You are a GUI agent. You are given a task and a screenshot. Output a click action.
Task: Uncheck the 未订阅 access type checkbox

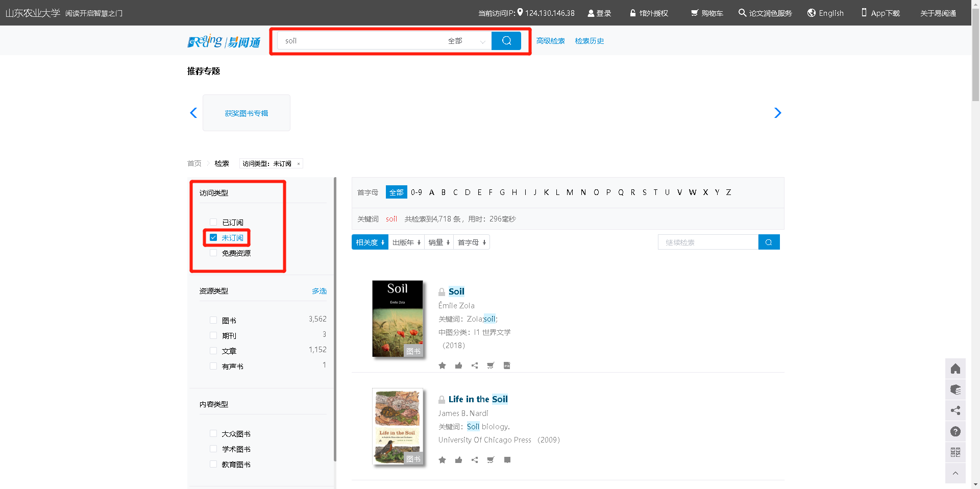(x=213, y=238)
